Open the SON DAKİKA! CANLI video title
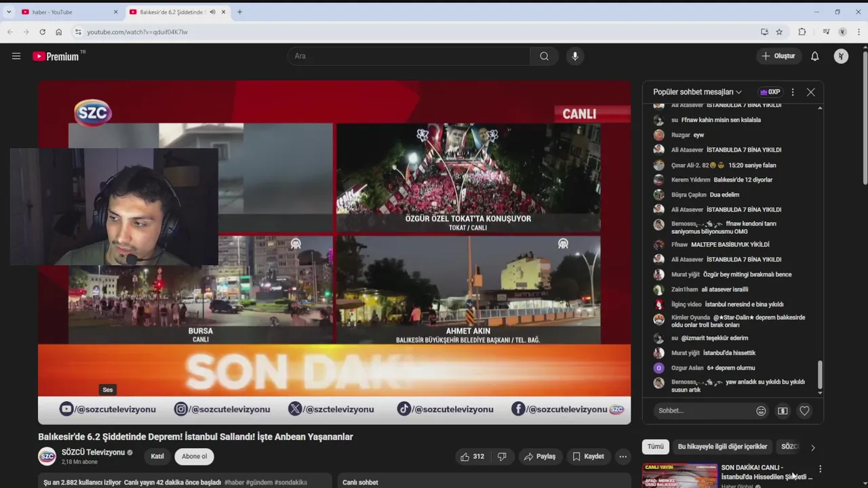The image size is (868, 488). click(x=766, y=472)
